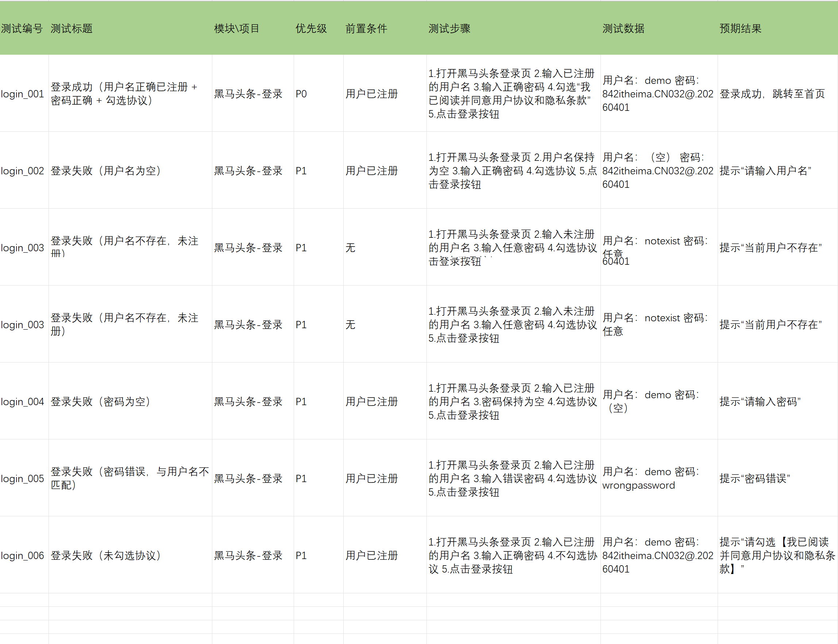Select the data cell 用户名：（空）
This screenshot has width=838, height=644.
tap(659, 171)
